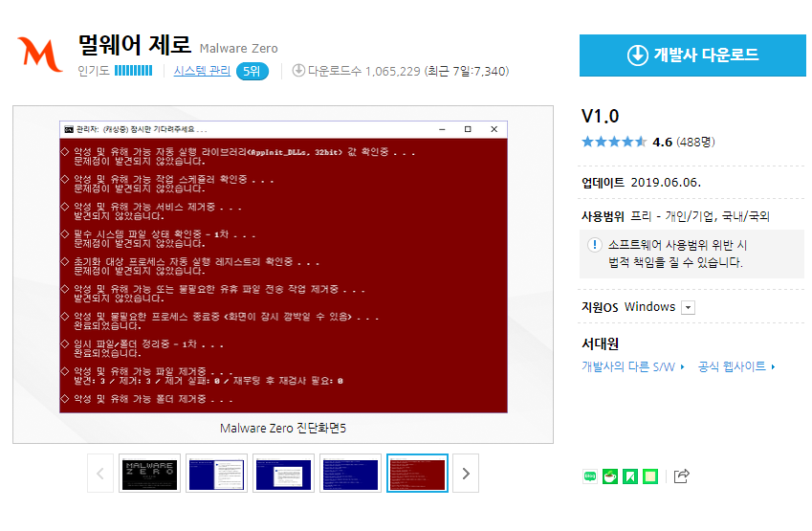Select the red console screenshot thumbnail
This screenshot has height=531, width=812.
417,473
